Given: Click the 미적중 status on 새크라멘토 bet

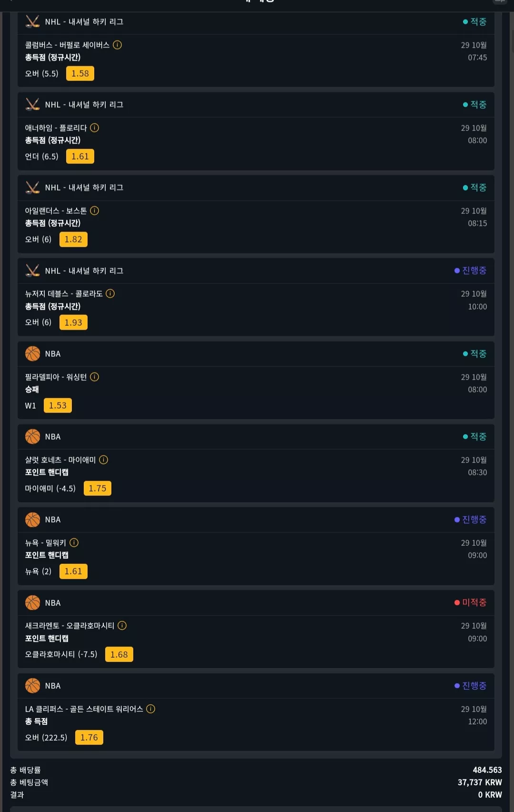Looking at the screenshot, I should point(471,602).
